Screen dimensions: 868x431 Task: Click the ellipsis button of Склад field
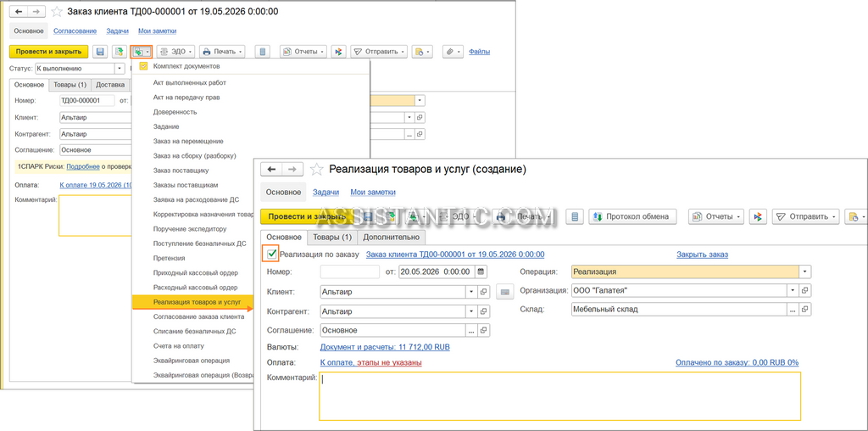[x=793, y=309]
